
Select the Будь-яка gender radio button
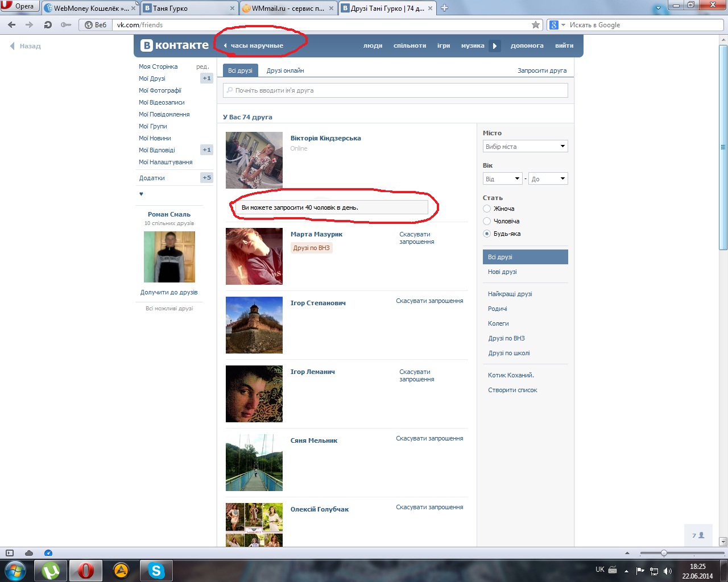(x=487, y=234)
